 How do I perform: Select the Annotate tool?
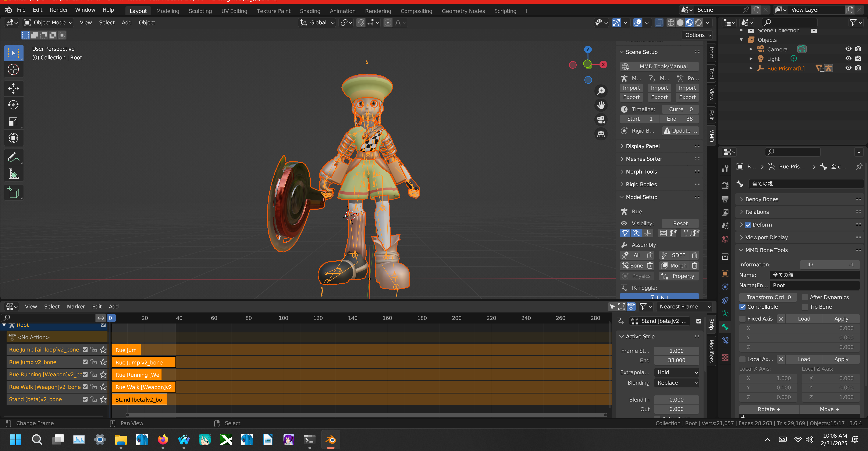point(14,157)
